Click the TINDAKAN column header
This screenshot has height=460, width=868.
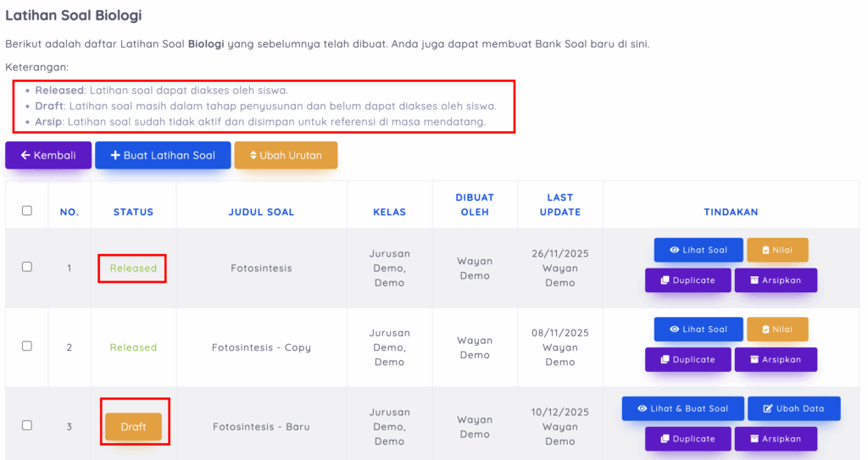(x=731, y=212)
